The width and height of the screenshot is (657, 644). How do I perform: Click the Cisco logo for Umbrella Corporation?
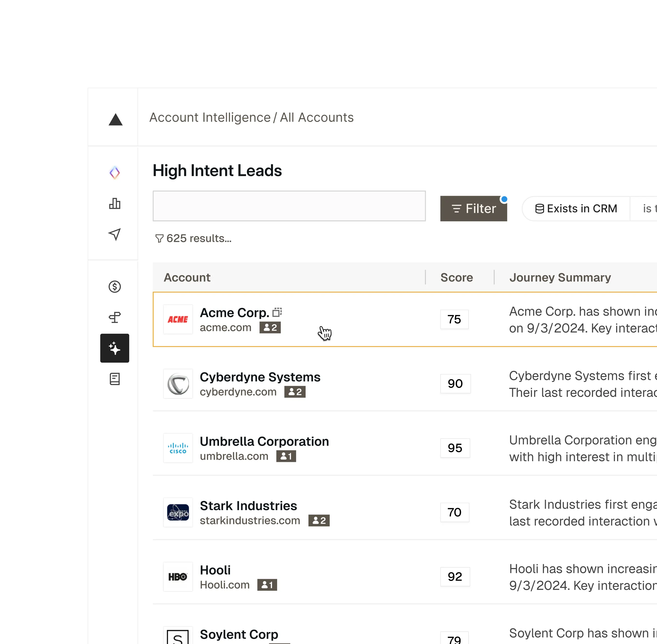tap(178, 448)
